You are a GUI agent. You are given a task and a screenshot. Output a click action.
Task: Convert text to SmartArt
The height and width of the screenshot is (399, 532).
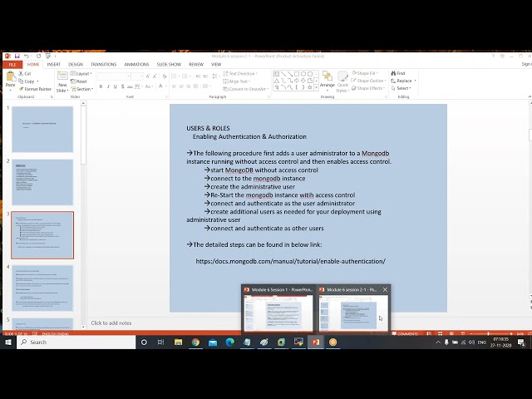[x=245, y=89]
